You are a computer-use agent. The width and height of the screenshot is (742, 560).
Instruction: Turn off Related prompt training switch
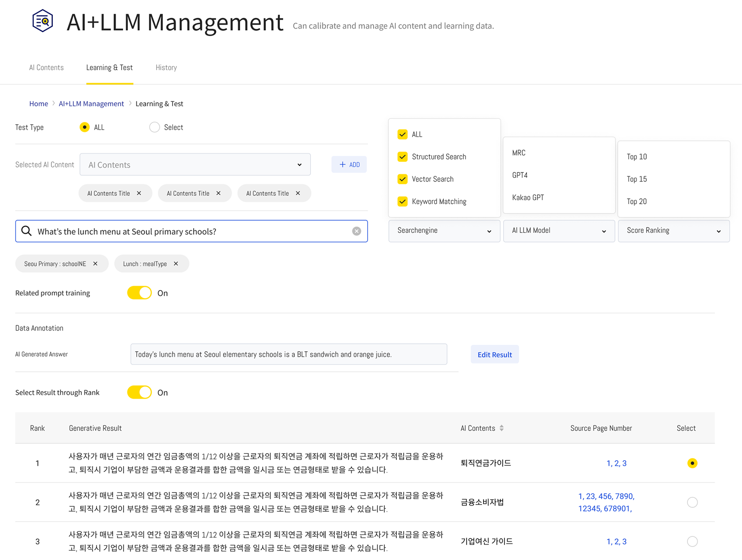[140, 293]
